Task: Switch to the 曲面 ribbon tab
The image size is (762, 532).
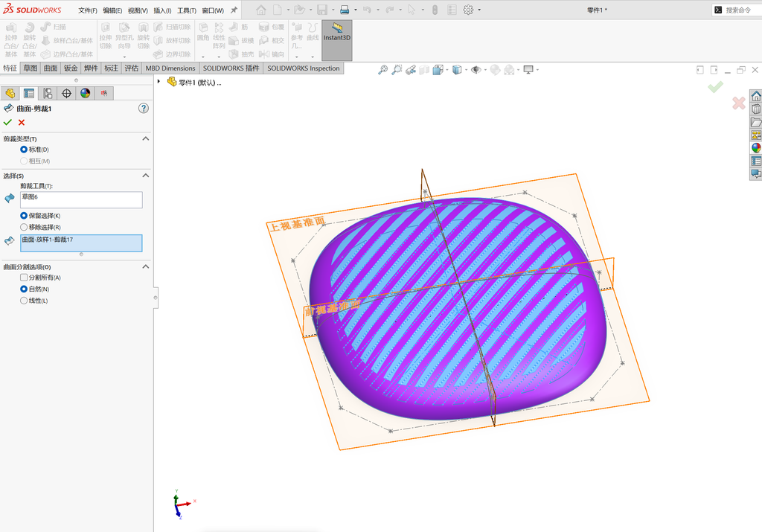Action: pyautogui.click(x=51, y=68)
